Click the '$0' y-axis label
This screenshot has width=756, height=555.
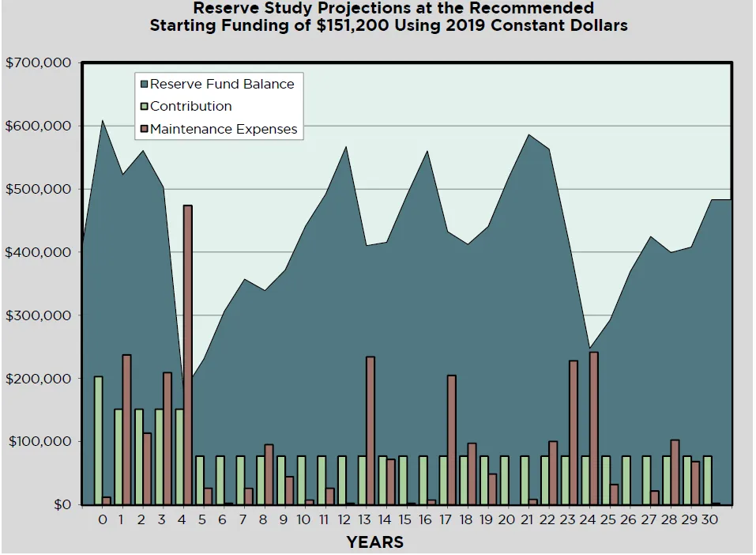[x=62, y=505]
